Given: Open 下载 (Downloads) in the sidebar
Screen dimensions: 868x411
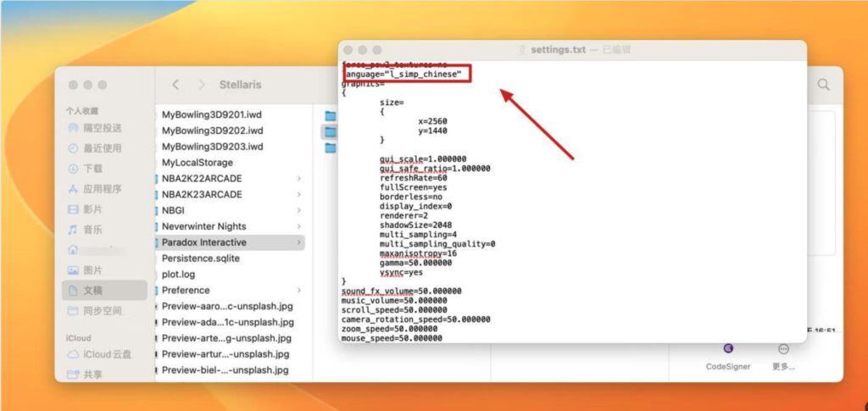Looking at the screenshot, I should pyautogui.click(x=93, y=169).
